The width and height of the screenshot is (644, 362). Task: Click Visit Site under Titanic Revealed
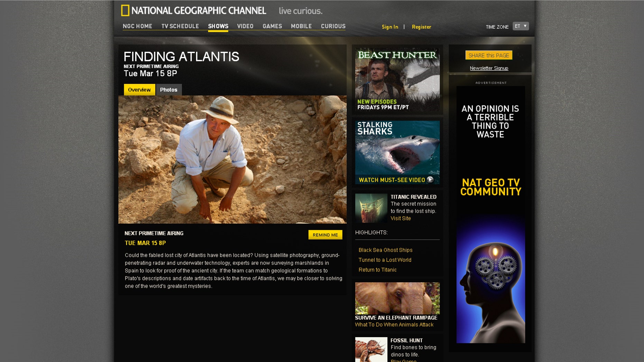coord(401,218)
